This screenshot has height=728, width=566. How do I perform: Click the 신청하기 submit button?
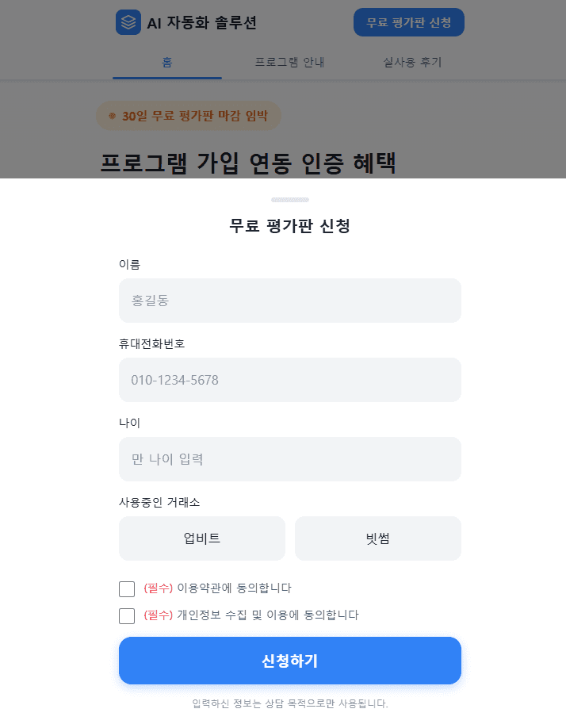289,661
